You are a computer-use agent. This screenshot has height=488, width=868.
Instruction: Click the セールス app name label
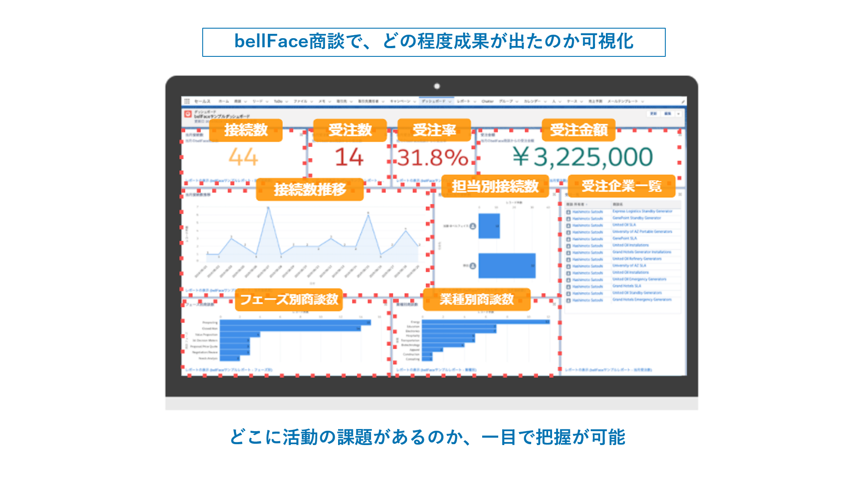tap(202, 102)
